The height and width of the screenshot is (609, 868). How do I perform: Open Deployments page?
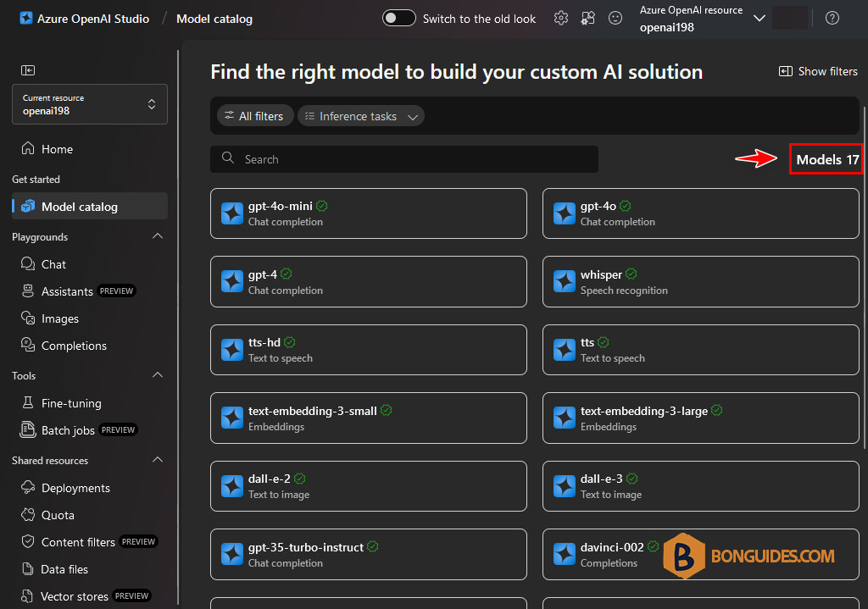coord(90,488)
